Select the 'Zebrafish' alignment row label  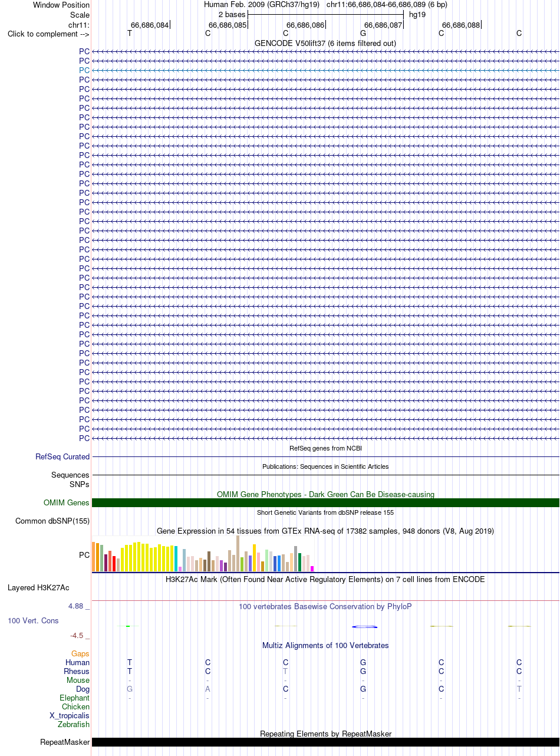(x=74, y=725)
